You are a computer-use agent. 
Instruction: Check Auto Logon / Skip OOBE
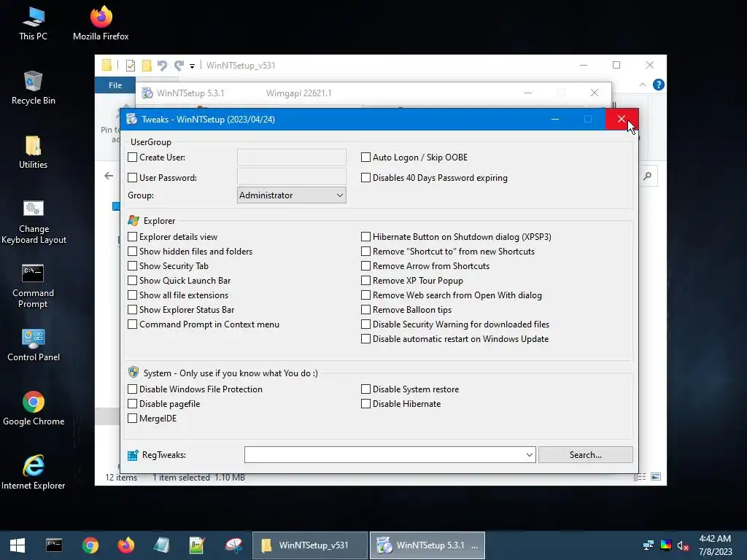click(365, 157)
